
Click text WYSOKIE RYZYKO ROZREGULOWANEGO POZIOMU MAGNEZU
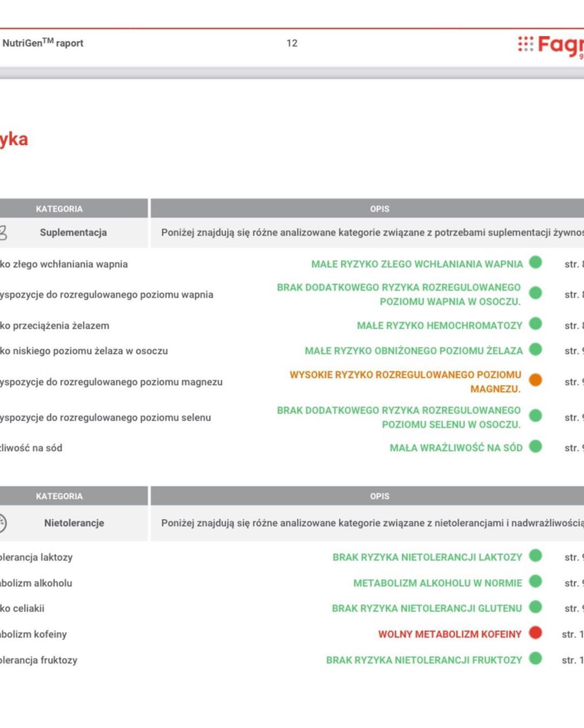tap(406, 381)
